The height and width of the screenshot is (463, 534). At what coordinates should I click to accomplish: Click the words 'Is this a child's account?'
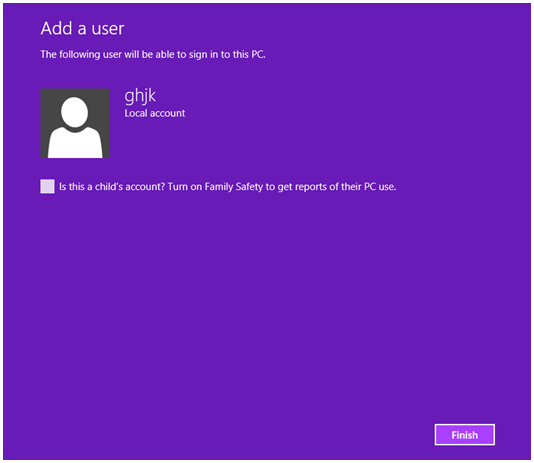(112, 187)
